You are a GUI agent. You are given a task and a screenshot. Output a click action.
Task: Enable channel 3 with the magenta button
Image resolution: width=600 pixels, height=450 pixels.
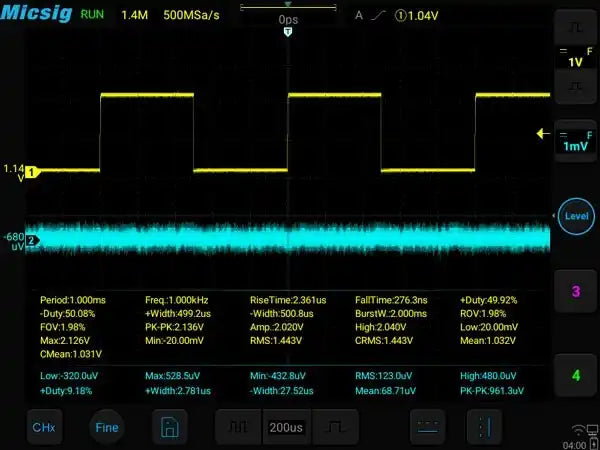tap(575, 292)
